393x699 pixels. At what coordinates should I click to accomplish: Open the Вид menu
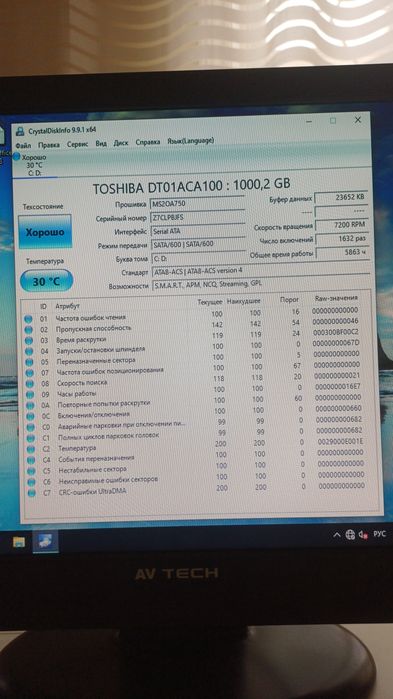[101, 144]
